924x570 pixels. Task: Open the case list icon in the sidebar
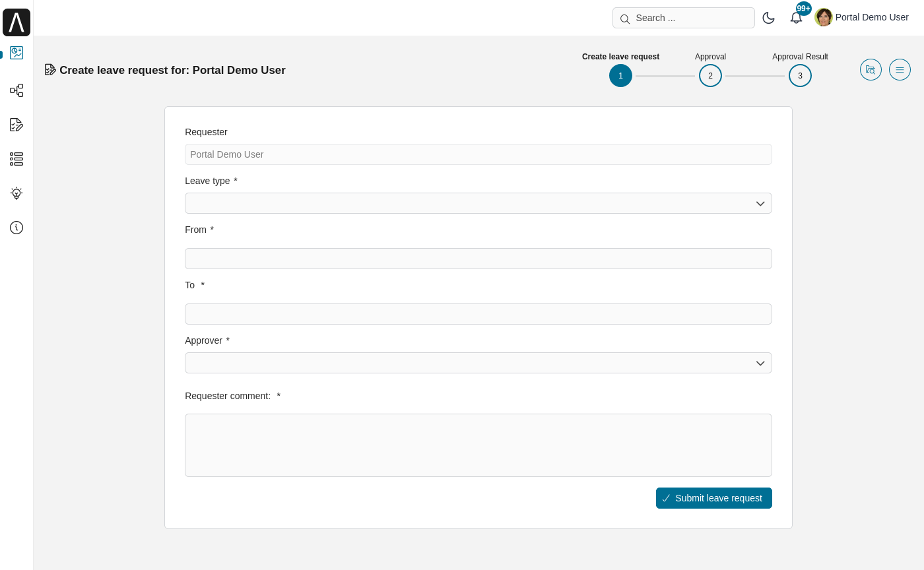pyautogui.click(x=16, y=159)
